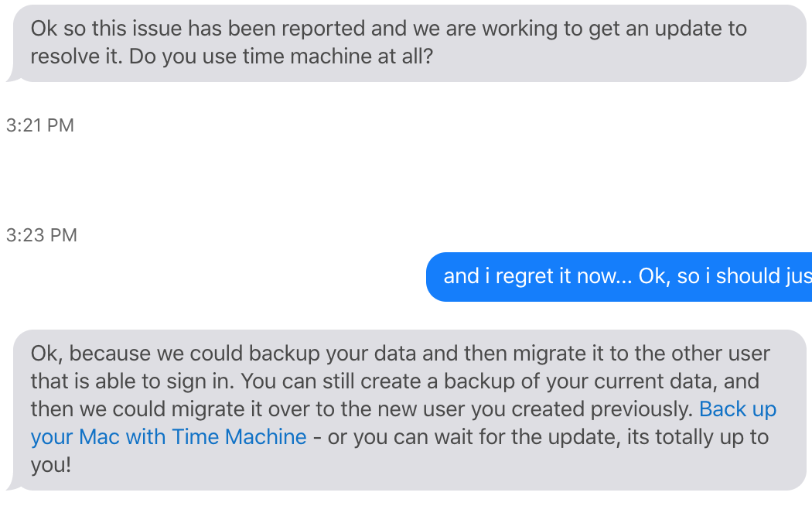This screenshot has height=506, width=812.
Task: Click the 3:23 PM timestamp
Action: pos(42,235)
